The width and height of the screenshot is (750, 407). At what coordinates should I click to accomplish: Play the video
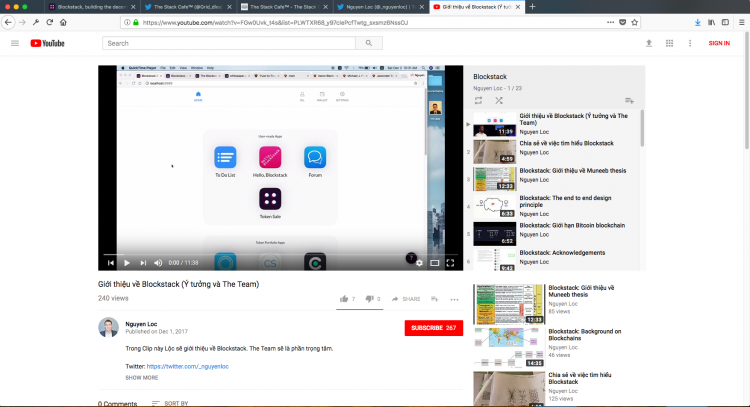(x=127, y=263)
